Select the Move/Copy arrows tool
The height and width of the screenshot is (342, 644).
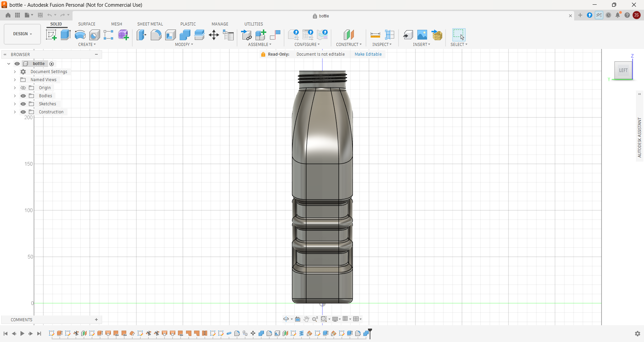click(214, 35)
